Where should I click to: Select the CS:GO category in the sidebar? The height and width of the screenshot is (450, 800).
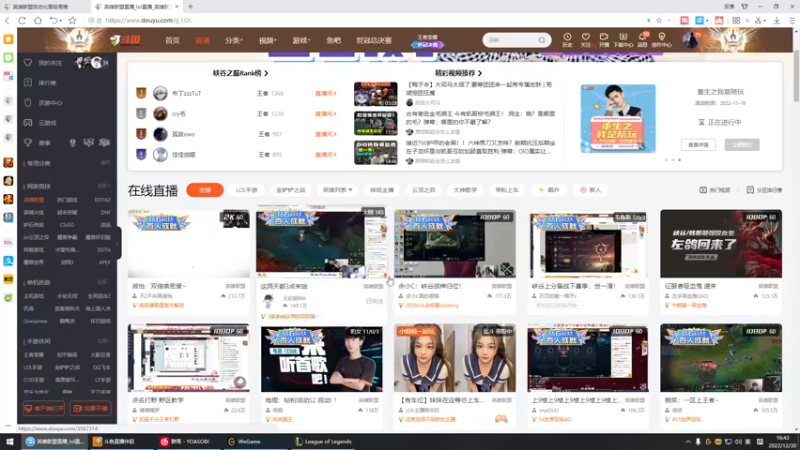point(67,224)
